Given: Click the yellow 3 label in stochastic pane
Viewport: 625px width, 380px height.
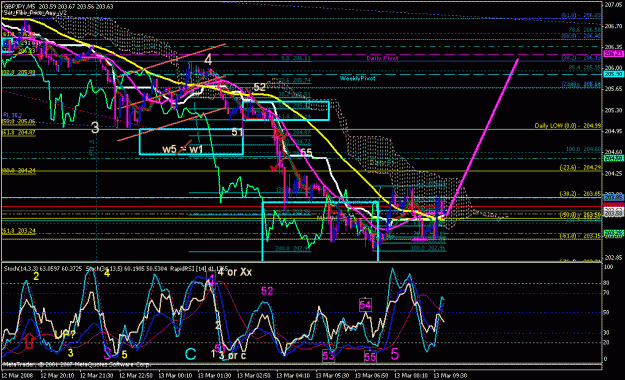Looking at the screenshot, I should [70, 352].
